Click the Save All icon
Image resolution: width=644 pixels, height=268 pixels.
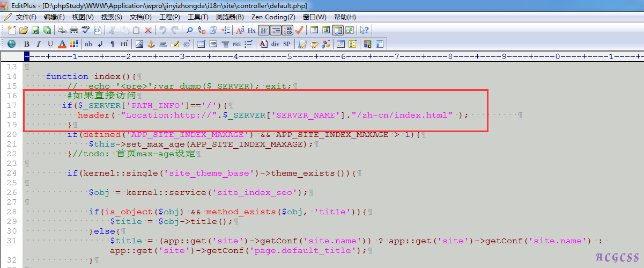[47, 30]
